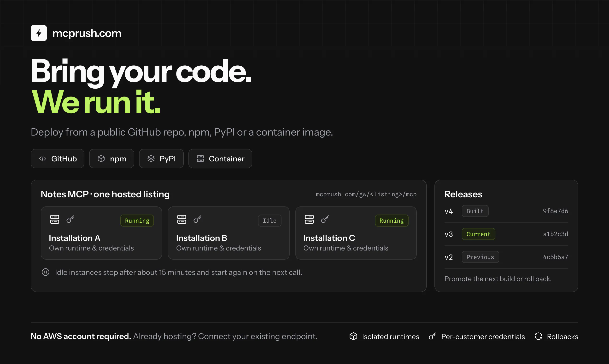Viewport: 609px width, 364px height.
Task: Click the pause icon beside idle instances note
Action: [x=45, y=272]
